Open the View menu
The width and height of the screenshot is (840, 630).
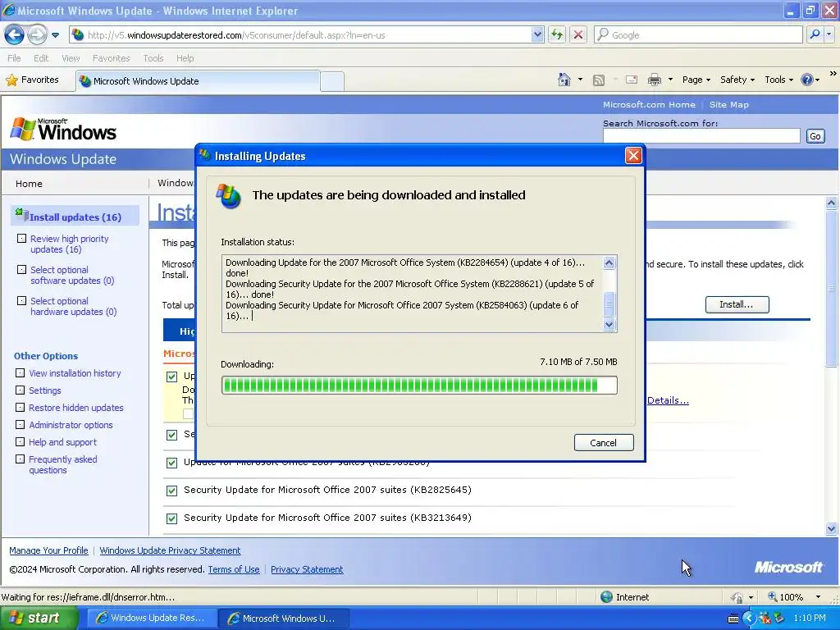[71, 58]
